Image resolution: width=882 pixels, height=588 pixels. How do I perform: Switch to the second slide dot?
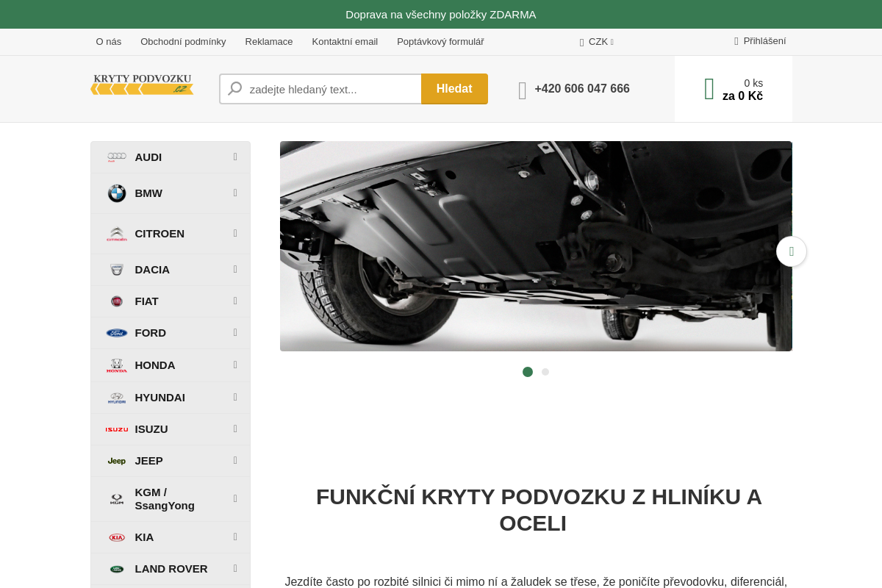click(545, 372)
